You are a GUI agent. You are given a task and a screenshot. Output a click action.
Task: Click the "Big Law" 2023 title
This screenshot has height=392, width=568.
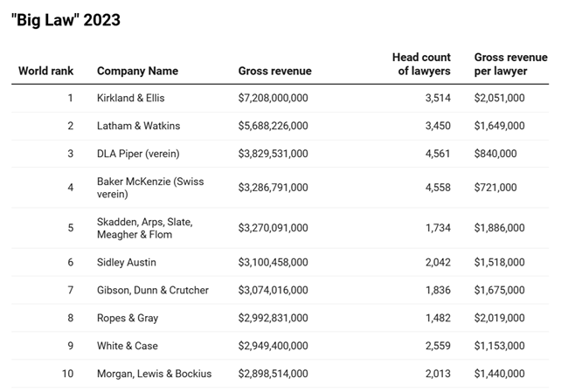click(x=66, y=20)
